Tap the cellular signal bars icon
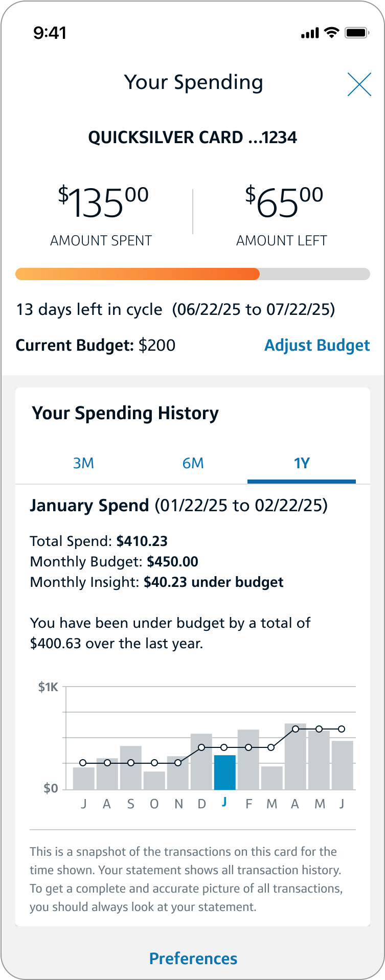385x980 pixels. coord(310,34)
